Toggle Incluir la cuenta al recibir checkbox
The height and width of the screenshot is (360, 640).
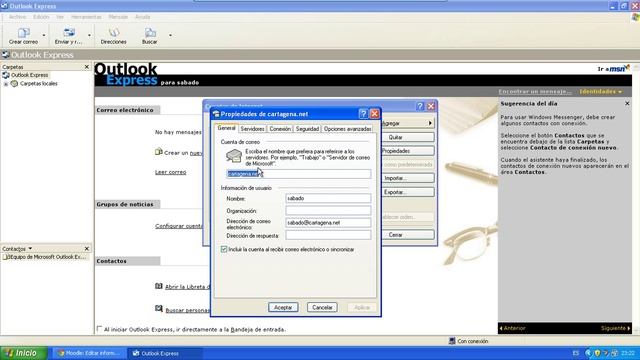tap(224, 249)
